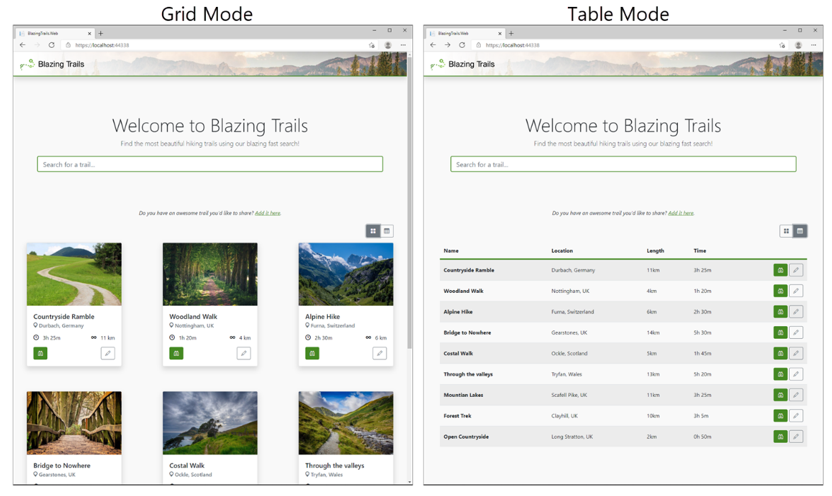Click pencil edit icon on Woodland Walk card

pyautogui.click(x=243, y=353)
